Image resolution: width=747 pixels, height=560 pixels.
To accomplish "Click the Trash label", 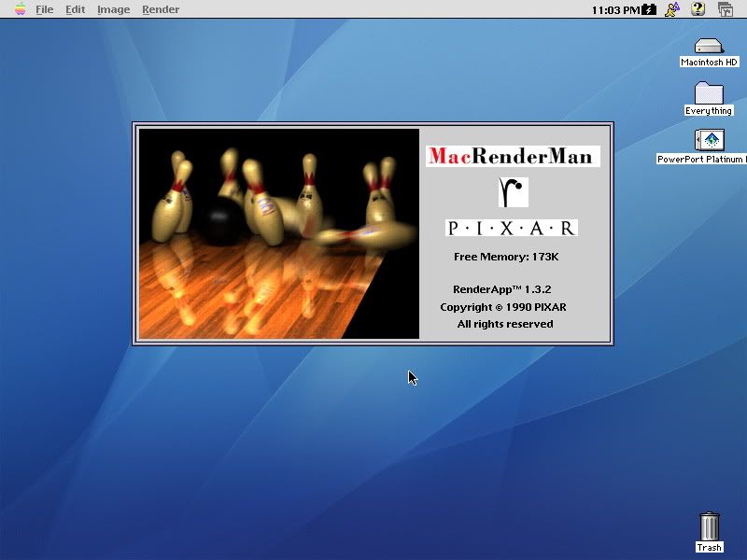I will (x=709, y=547).
